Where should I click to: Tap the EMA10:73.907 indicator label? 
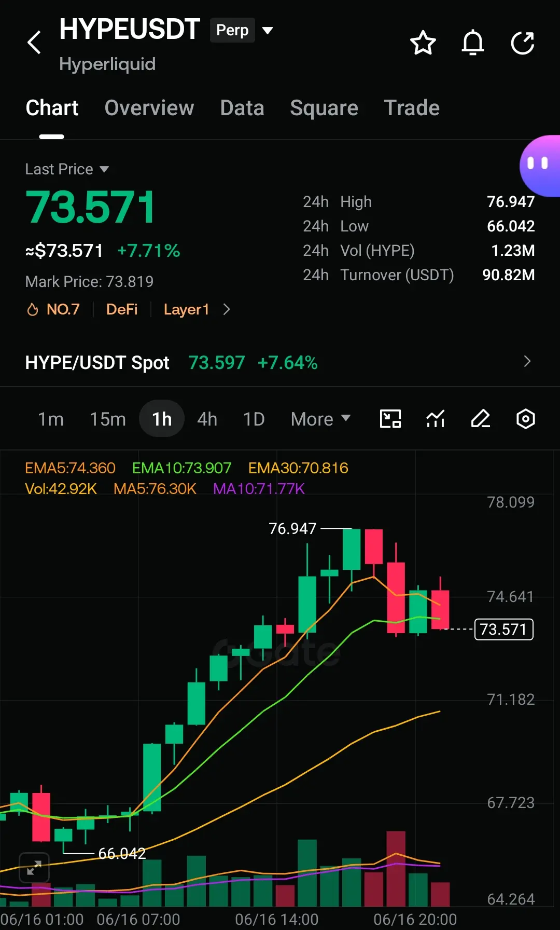point(181,468)
